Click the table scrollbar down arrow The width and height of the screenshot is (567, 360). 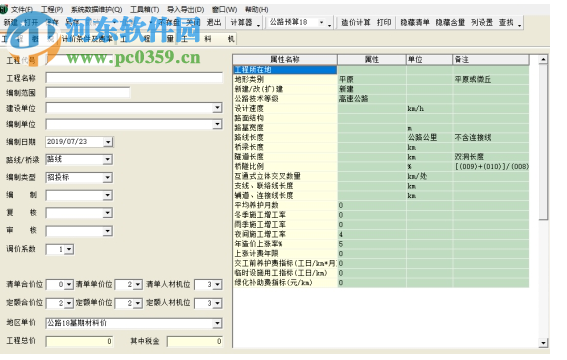(x=543, y=343)
